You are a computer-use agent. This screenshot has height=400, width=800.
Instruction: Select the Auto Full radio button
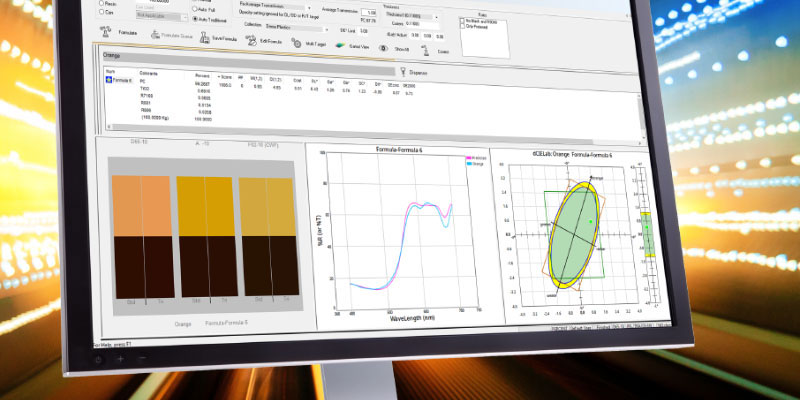[x=195, y=9]
